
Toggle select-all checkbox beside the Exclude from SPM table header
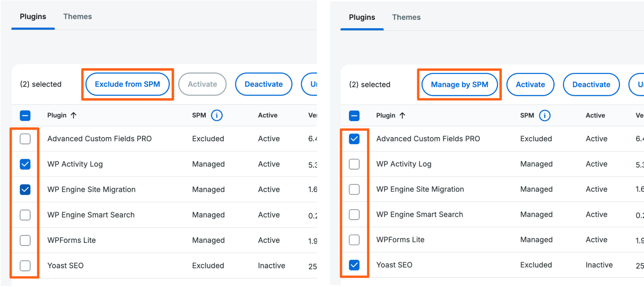pos(25,116)
